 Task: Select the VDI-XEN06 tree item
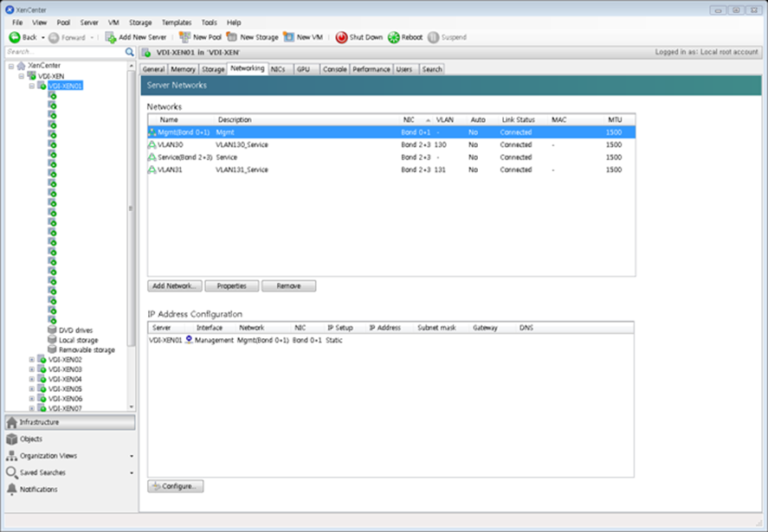coord(65,399)
